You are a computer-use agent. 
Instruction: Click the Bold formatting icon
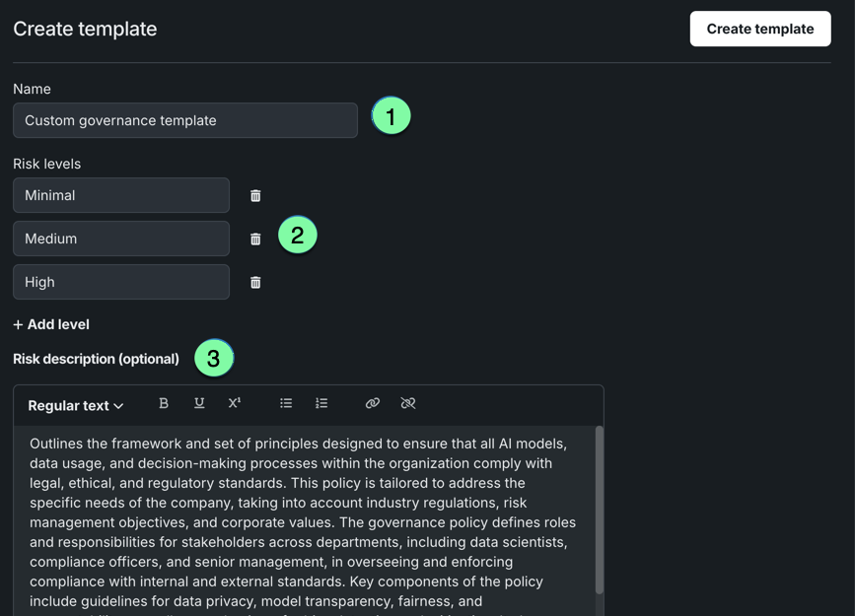[x=164, y=403]
